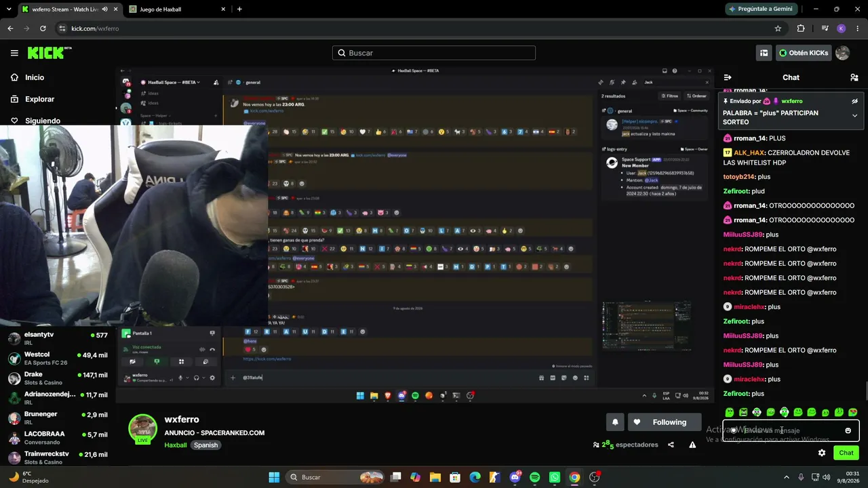Viewport: 868px width, 488px height.
Task: Toggle stream notifications bell for wxferro
Action: click(x=615, y=422)
